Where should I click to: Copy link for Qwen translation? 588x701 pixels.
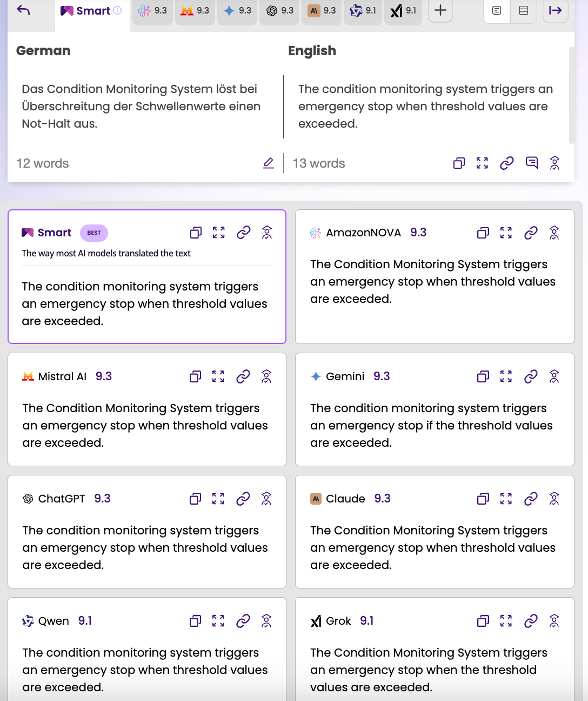243,621
